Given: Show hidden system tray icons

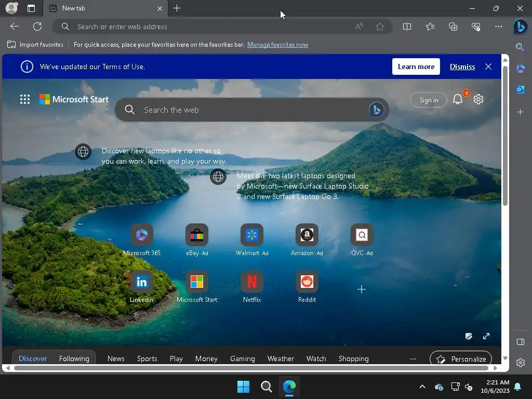Looking at the screenshot, I should coord(422,387).
